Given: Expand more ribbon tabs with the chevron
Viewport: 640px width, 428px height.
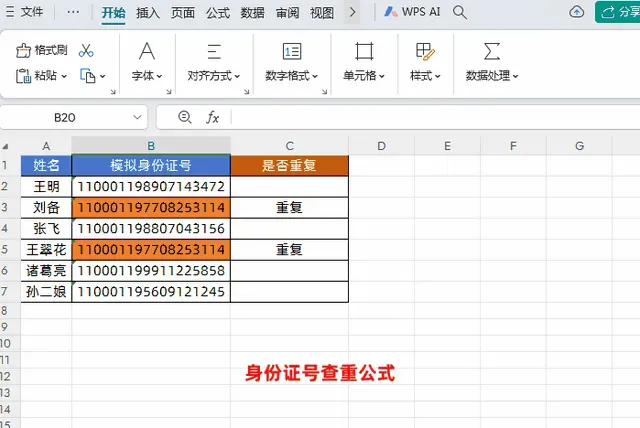Looking at the screenshot, I should [352, 12].
